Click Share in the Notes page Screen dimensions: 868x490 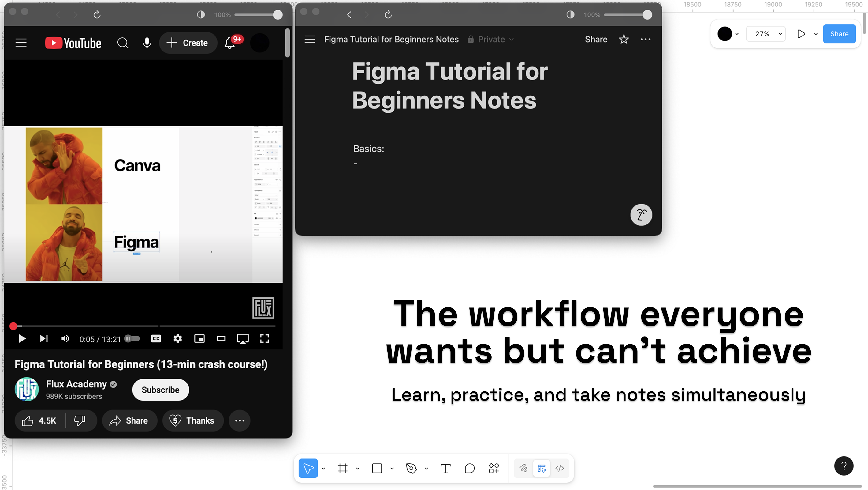point(596,39)
